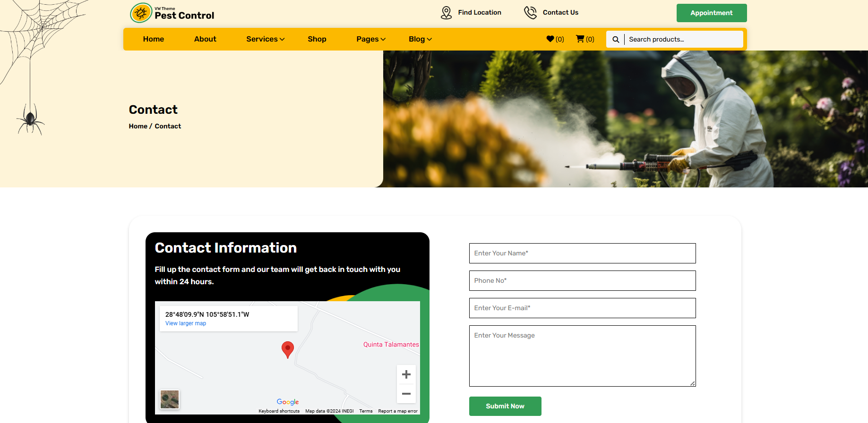868x423 pixels.
Task: Click the red map marker pin
Action: [x=287, y=349]
